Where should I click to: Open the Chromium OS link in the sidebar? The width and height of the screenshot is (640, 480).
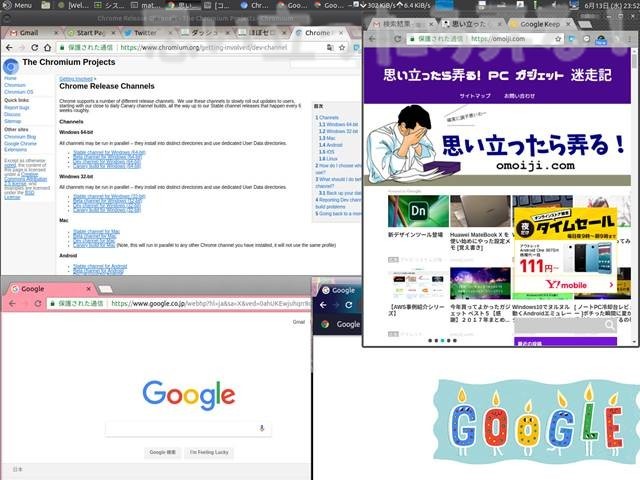pos(19,92)
